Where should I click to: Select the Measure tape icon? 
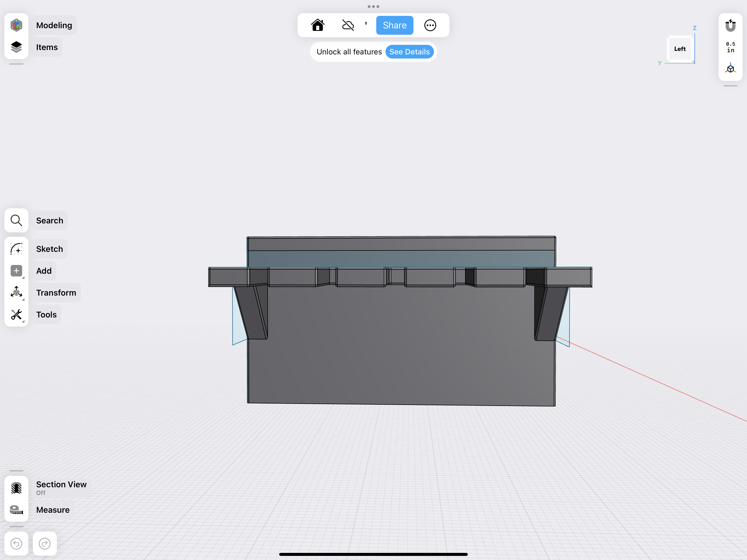(16, 509)
